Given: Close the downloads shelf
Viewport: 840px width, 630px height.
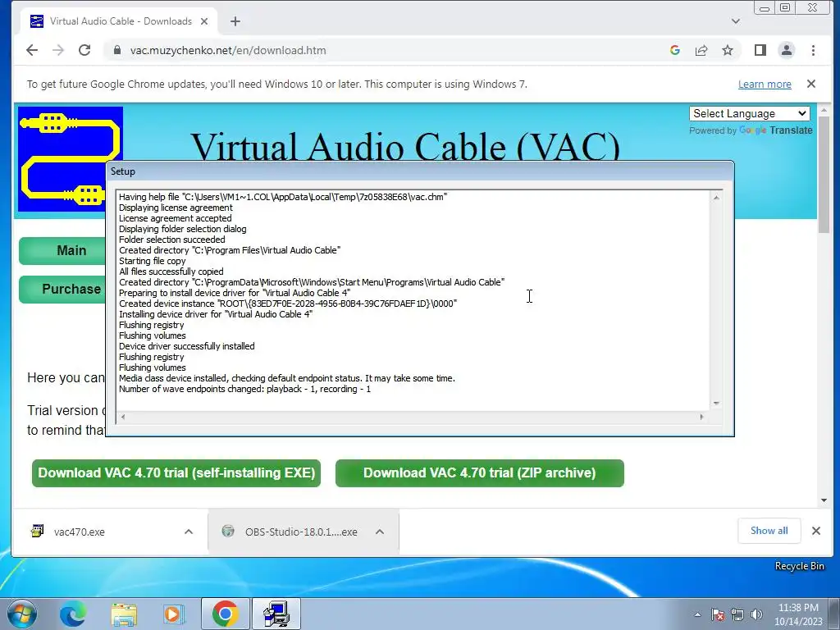Looking at the screenshot, I should click(816, 531).
